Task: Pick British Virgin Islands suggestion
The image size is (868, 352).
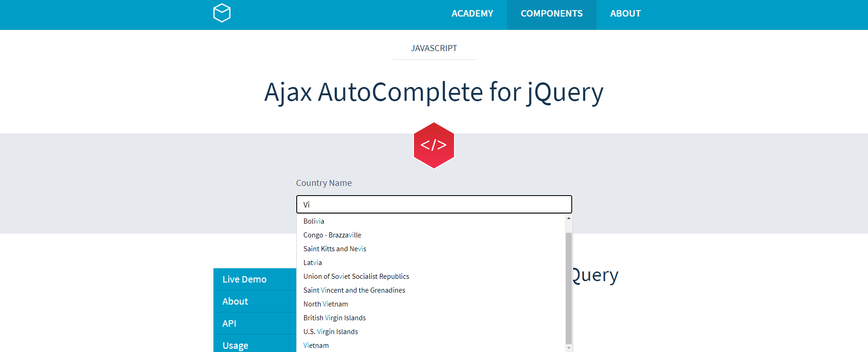Action: point(431,318)
